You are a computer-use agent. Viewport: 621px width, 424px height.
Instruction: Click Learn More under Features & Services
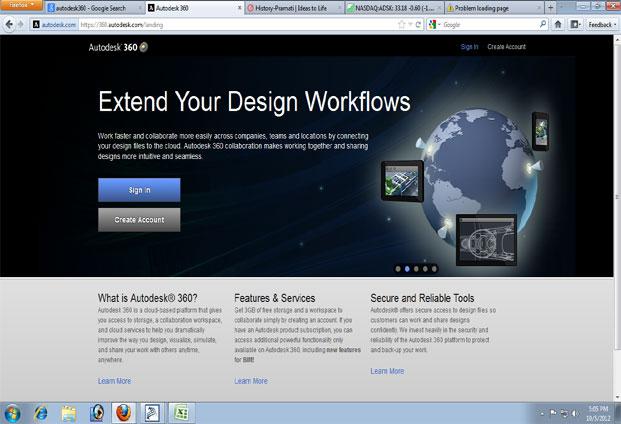pyautogui.click(x=251, y=381)
